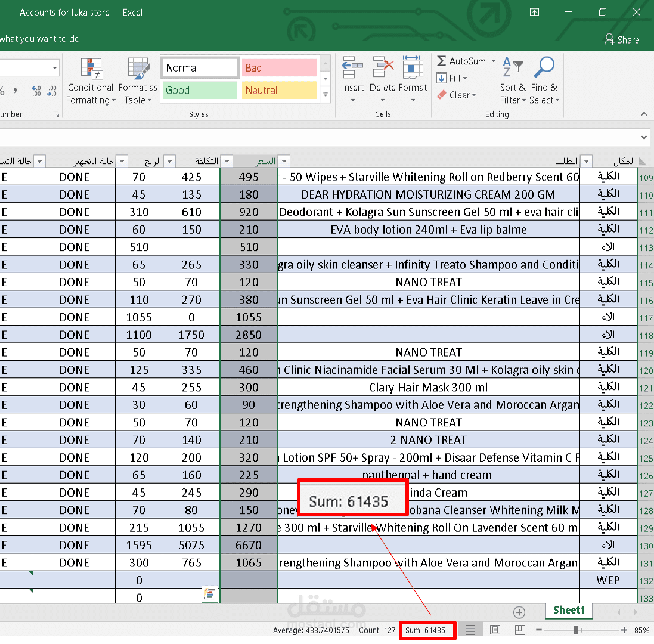Switch to Page Break Preview
Viewport: 654px width, 644px height.
click(520, 630)
